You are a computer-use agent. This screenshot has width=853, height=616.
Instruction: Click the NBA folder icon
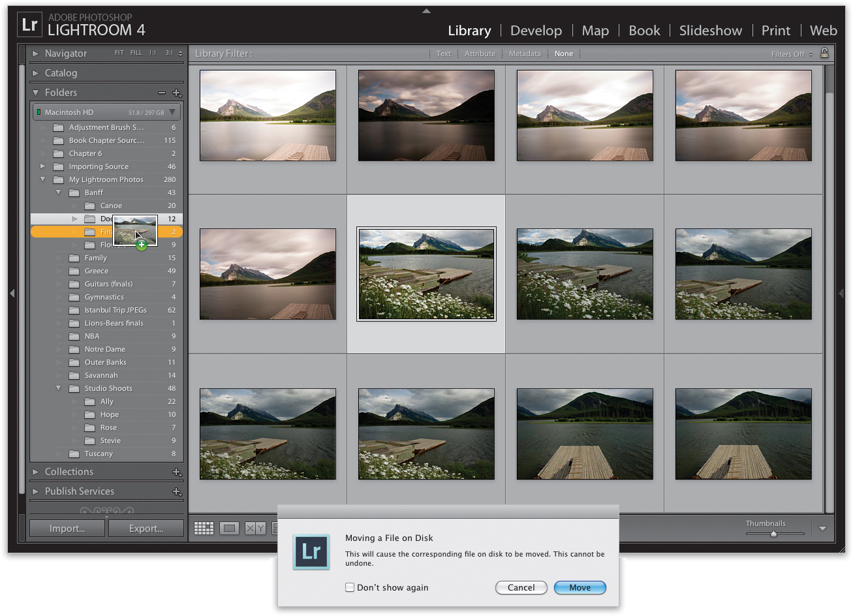(x=74, y=336)
